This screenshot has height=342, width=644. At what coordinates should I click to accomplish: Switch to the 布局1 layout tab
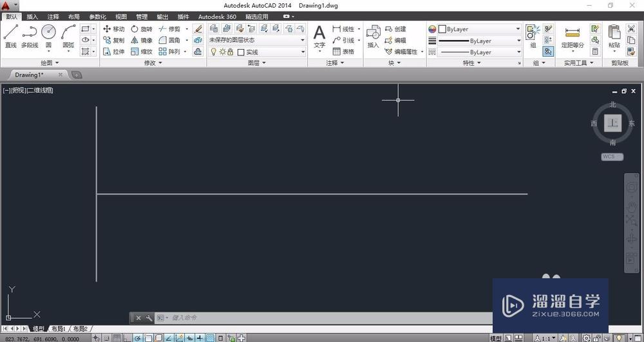pyautogui.click(x=59, y=328)
